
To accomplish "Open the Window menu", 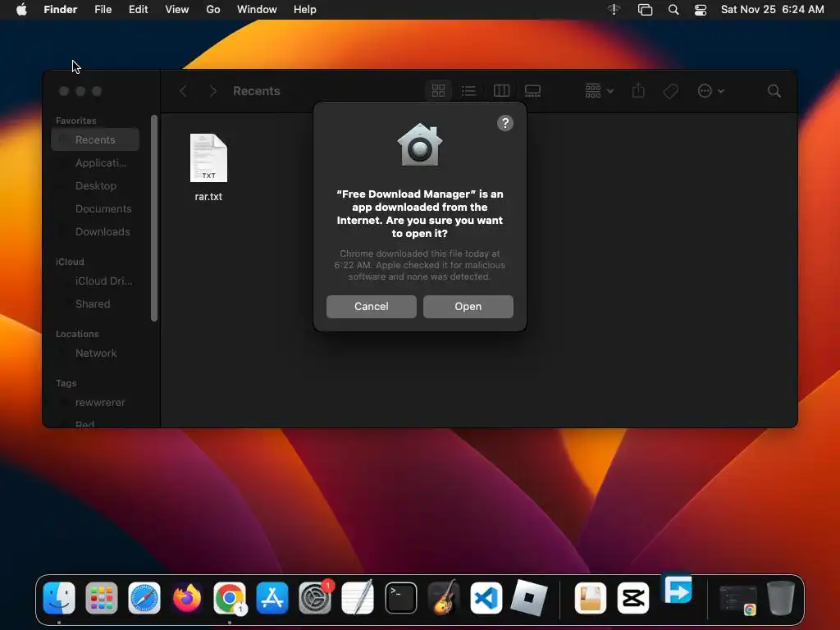I will (x=257, y=10).
